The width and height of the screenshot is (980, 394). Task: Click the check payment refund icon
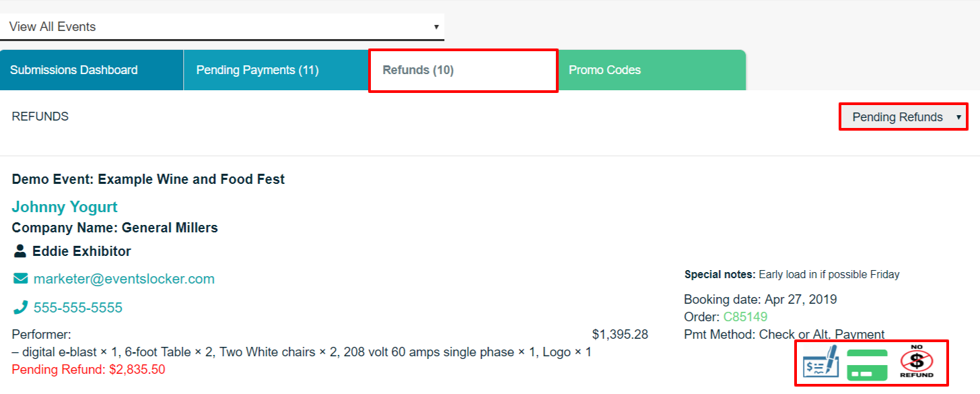click(820, 364)
